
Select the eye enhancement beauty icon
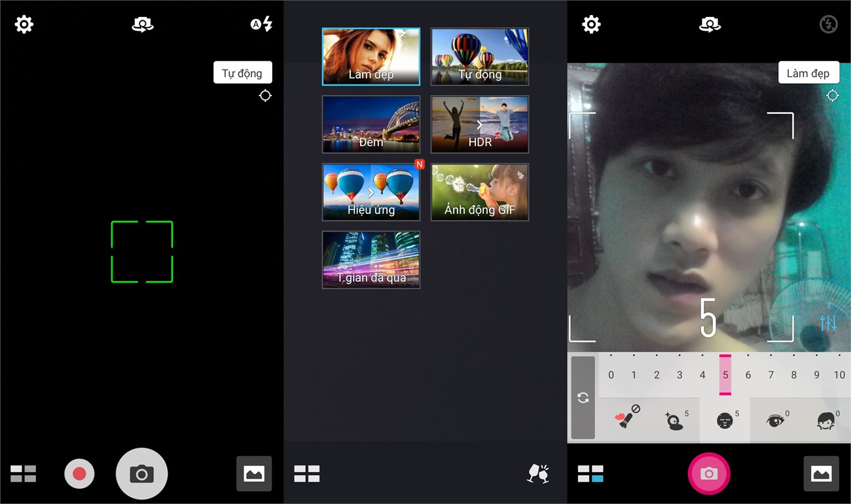[775, 420]
